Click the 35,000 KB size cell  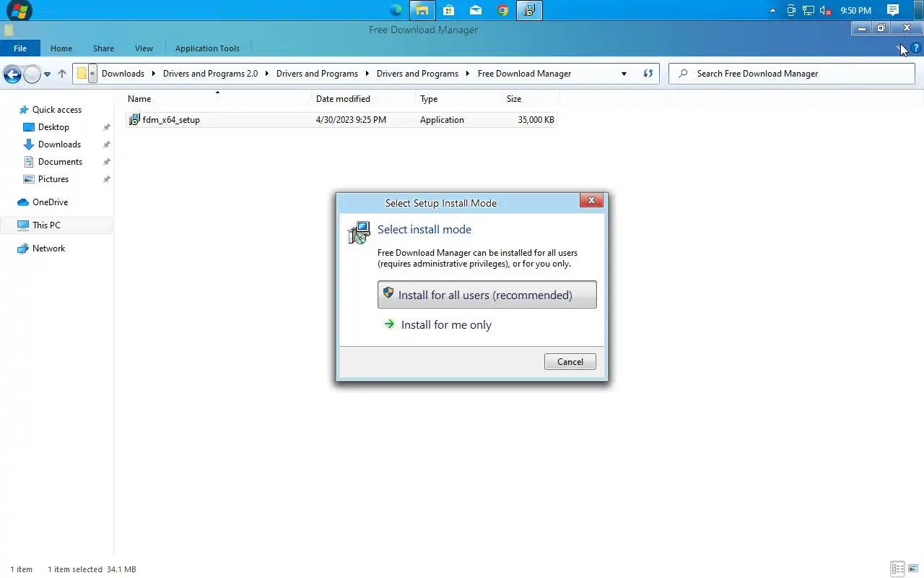[536, 120]
